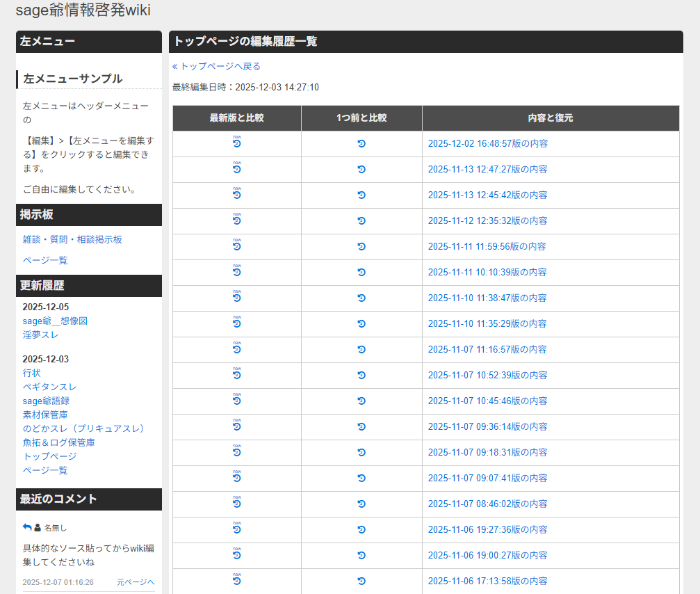The width and height of the screenshot is (700, 594).
Task: Click previous-compare icon for 2025-11-06 19:27:36 row
Action: [x=361, y=530]
